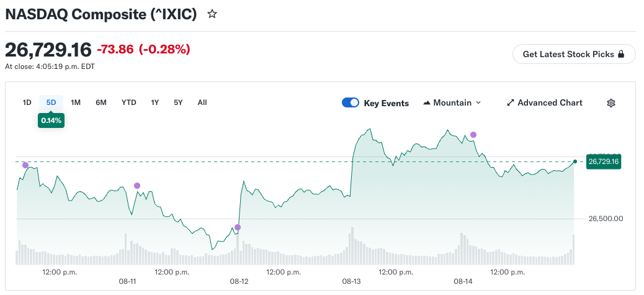Click the 08-11 date label on axis
This screenshot has width=644, height=295.
tap(127, 281)
